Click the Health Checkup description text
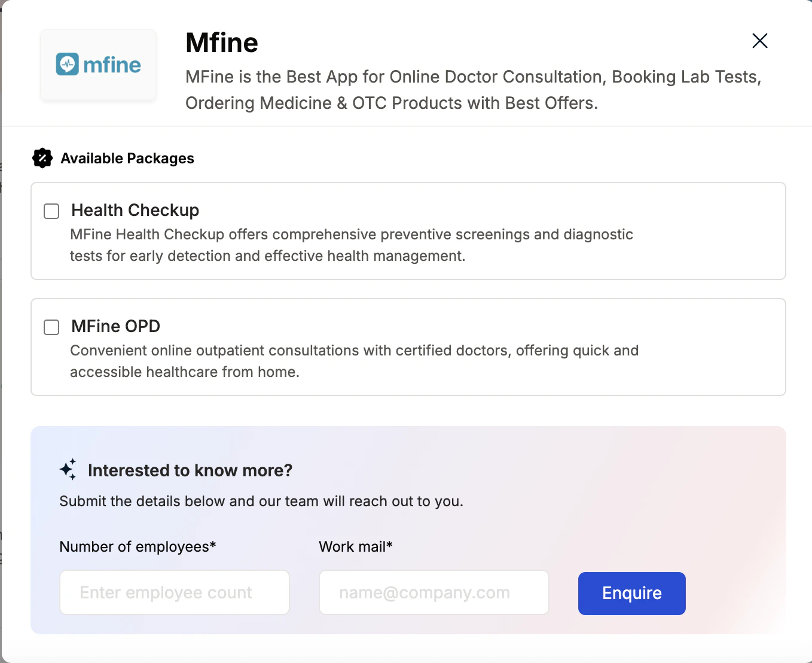Viewport: 812px width, 663px height. coord(352,245)
